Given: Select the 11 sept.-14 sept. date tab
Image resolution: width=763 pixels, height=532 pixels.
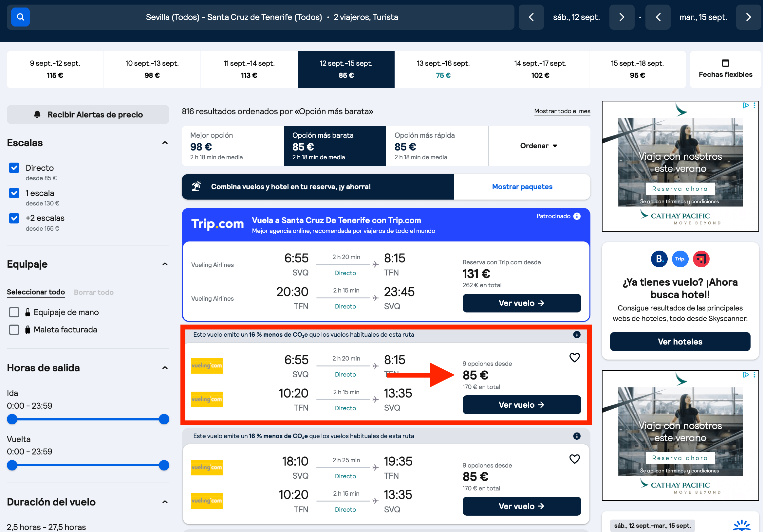Looking at the screenshot, I should [x=249, y=69].
